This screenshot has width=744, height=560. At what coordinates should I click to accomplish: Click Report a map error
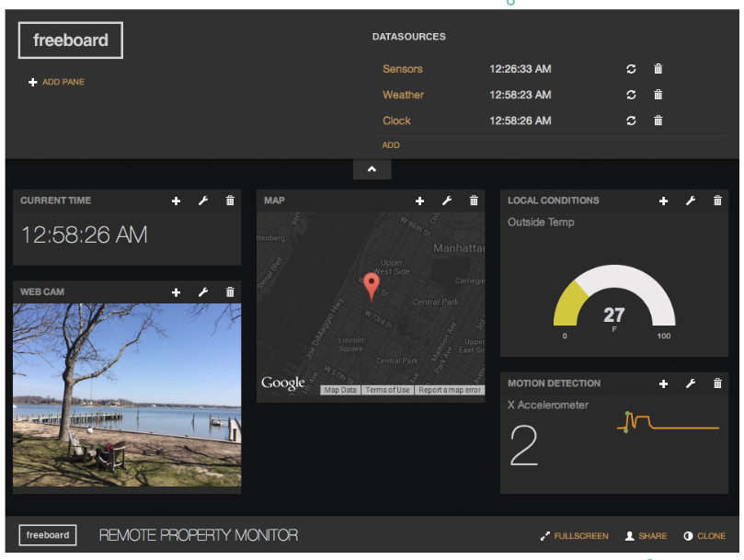[450, 390]
